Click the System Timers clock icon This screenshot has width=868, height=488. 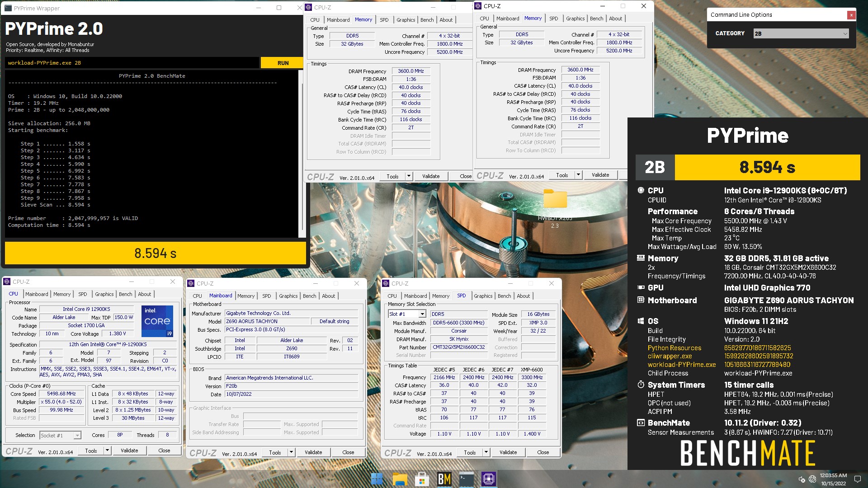click(641, 385)
